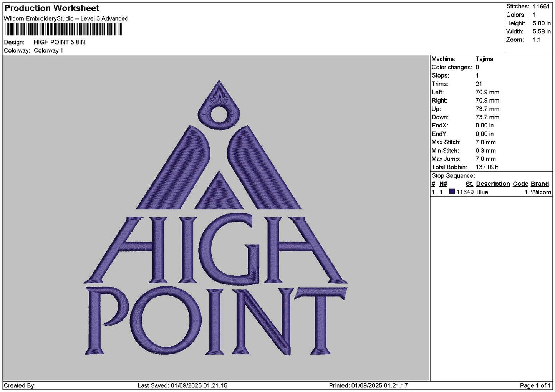
Task: Click the HIGH POINT embroidery design preview
Action: pos(215,218)
